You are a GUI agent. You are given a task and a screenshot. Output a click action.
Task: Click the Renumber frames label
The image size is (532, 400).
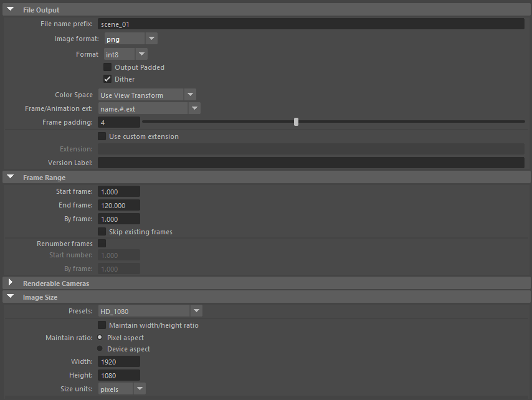coord(65,244)
